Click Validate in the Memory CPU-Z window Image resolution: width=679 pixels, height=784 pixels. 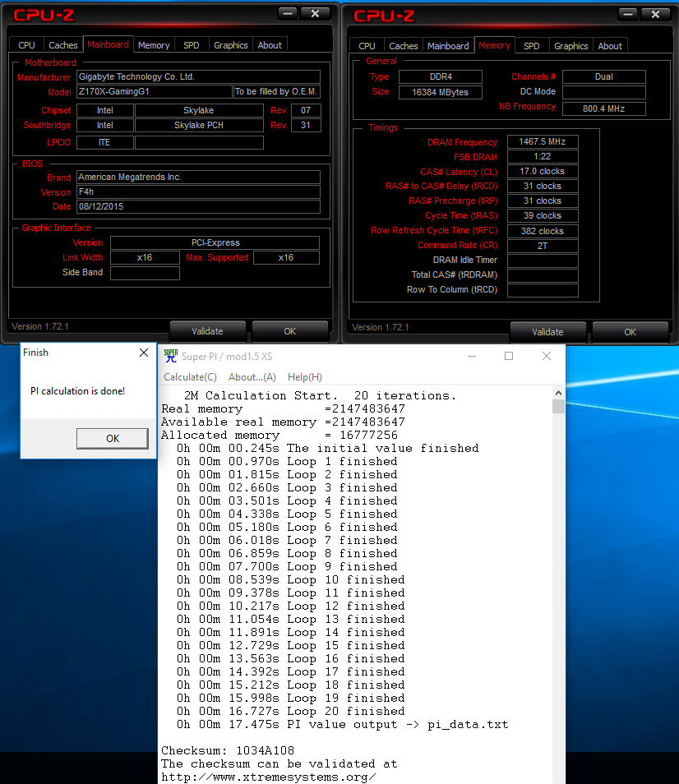[547, 332]
